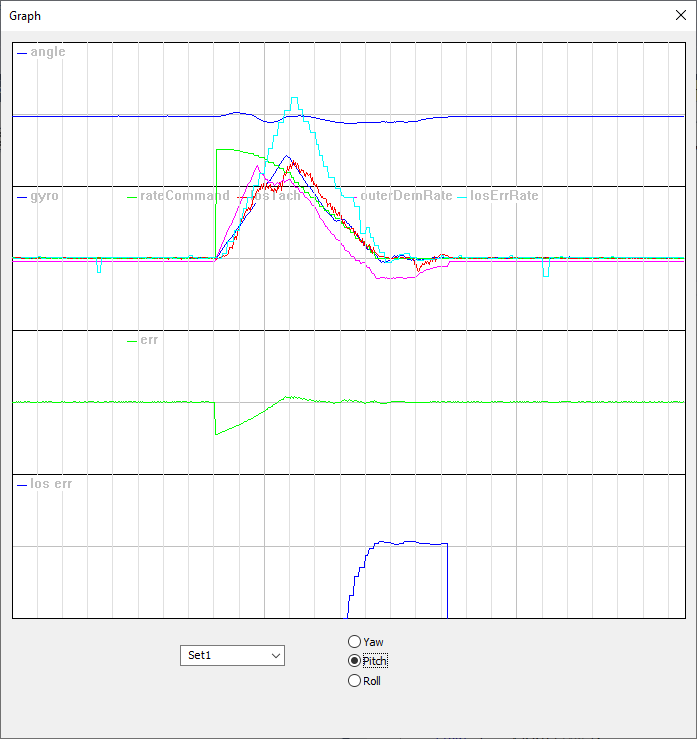697x739 pixels.
Task: Click the Set1 dropdown arrow
Action: (275, 655)
